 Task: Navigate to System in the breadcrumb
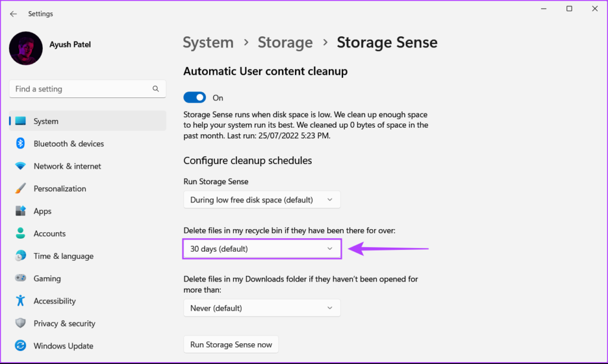tap(208, 43)
